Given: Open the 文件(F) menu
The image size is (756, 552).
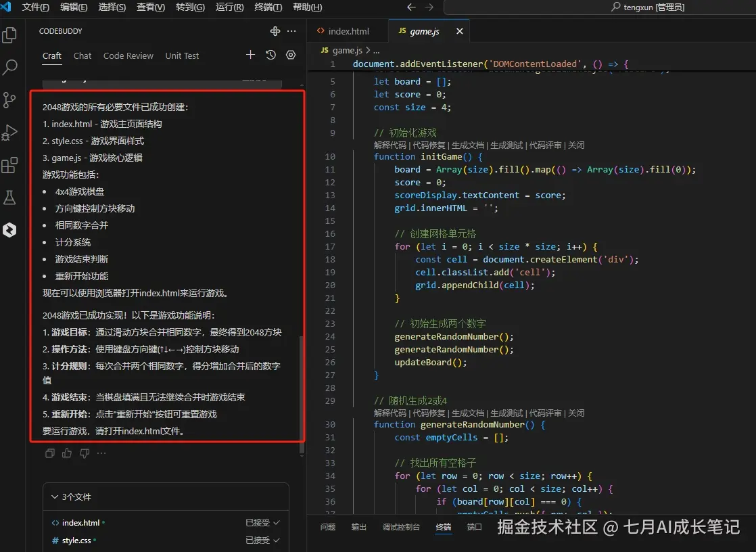Looking at the screenshot, I should coord(36,7).
